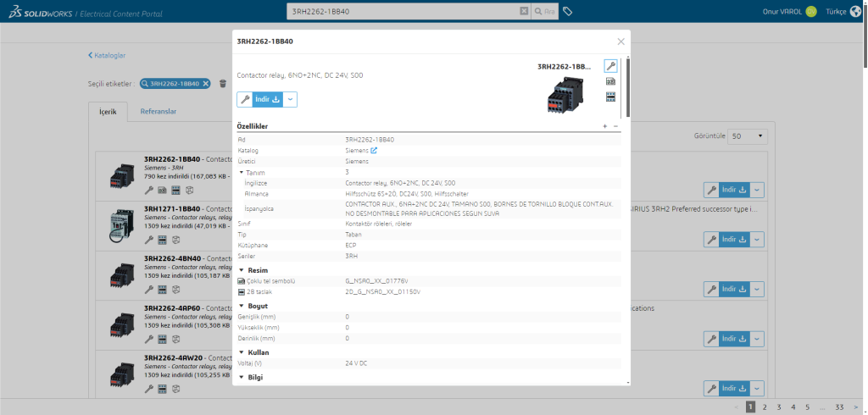Collapse all properties with minus icon
The width and height of the screenshot is (868, 415).
pos(615,125)
